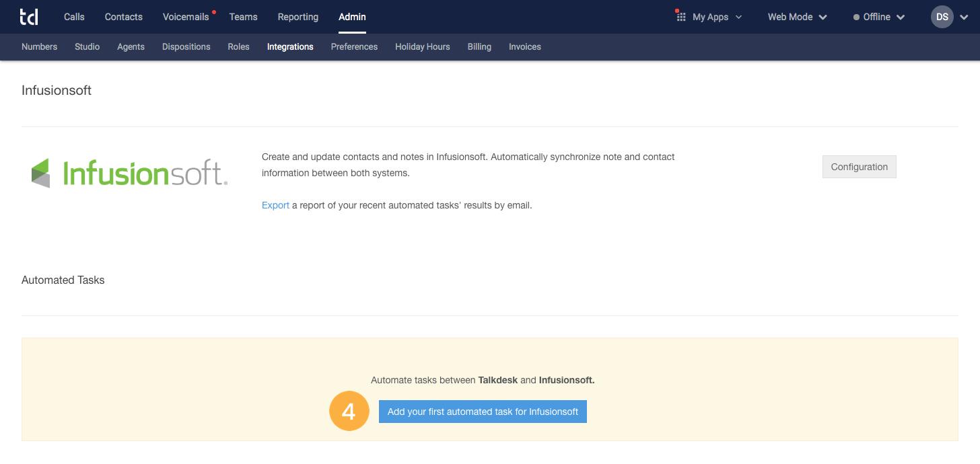Add your first automated task for Infusionsoft
The height and width of the screenshot is (464, 980).
click(482, 411)
